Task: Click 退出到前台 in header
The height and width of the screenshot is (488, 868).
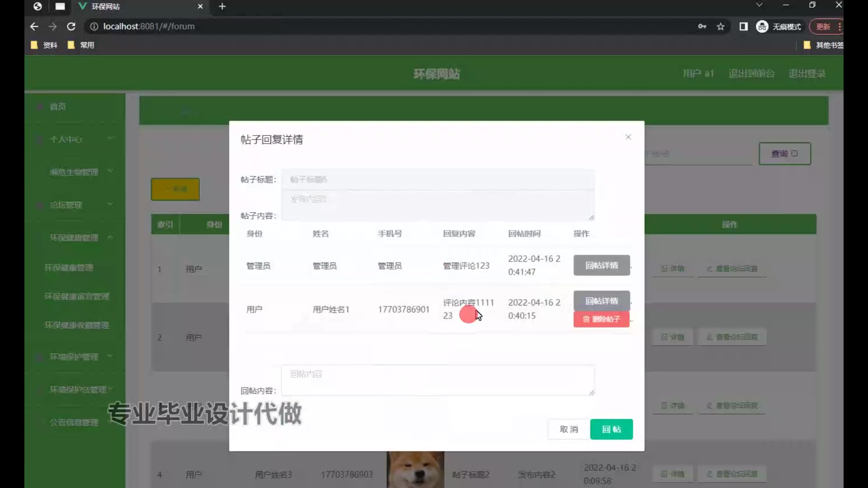Action: (x=751, y=74)
